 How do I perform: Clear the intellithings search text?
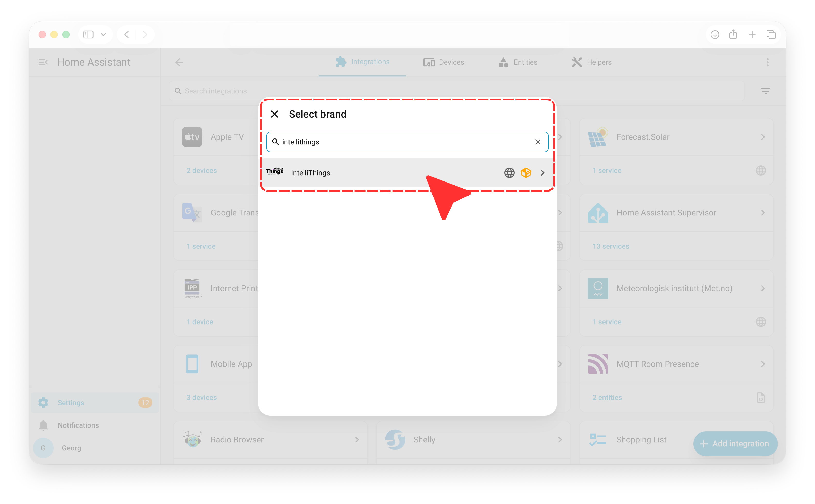538,142
